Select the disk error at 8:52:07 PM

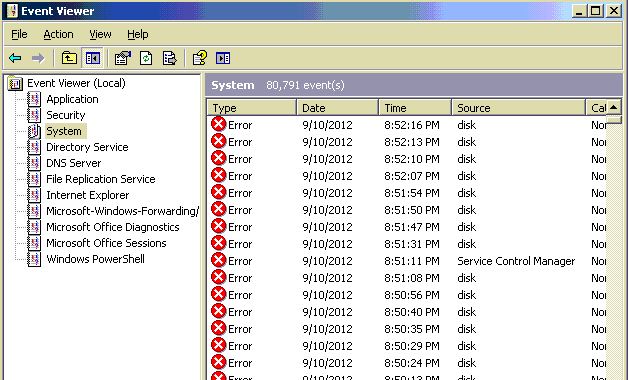407,176
